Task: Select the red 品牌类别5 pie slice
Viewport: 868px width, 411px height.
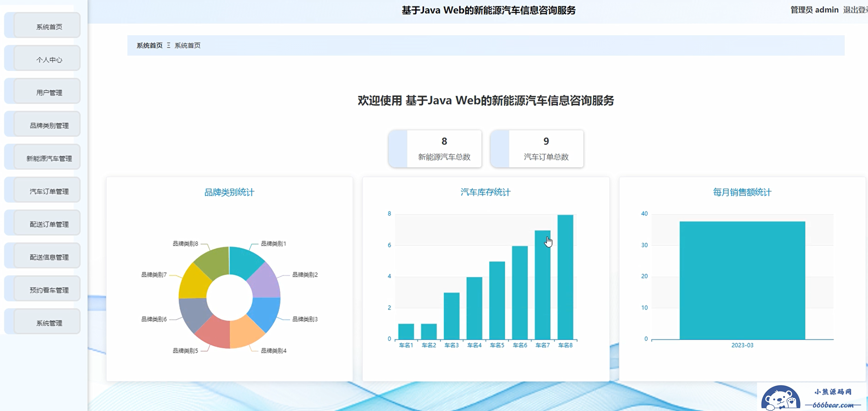Action: (214, 333)
